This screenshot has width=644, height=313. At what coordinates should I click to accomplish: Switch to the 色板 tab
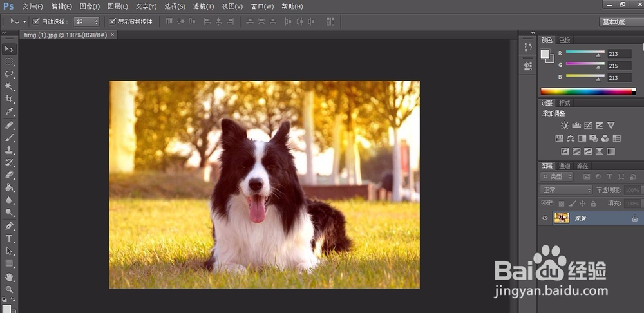click(x=565, y=40)
